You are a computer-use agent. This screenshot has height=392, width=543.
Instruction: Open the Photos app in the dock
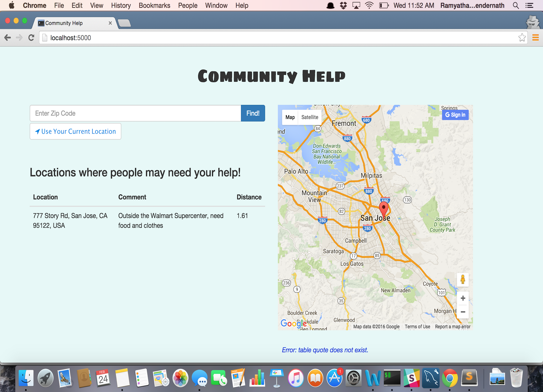(x=180, y=378)
